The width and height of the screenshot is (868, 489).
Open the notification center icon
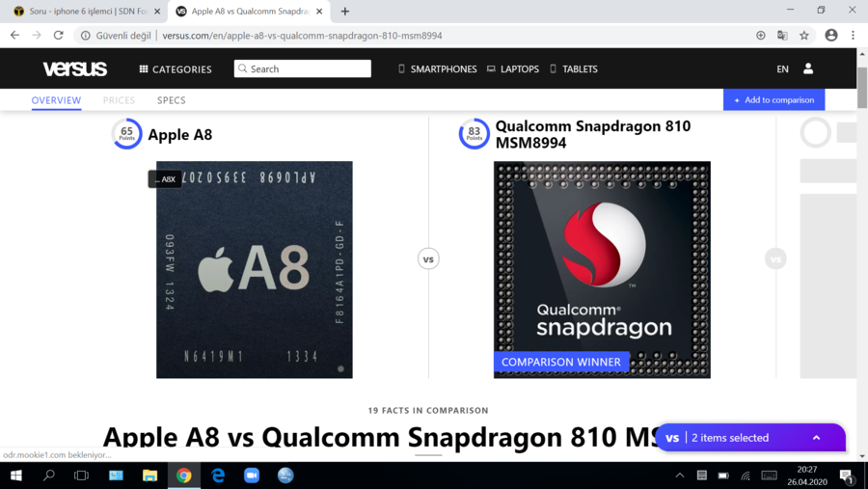point(846,475)
